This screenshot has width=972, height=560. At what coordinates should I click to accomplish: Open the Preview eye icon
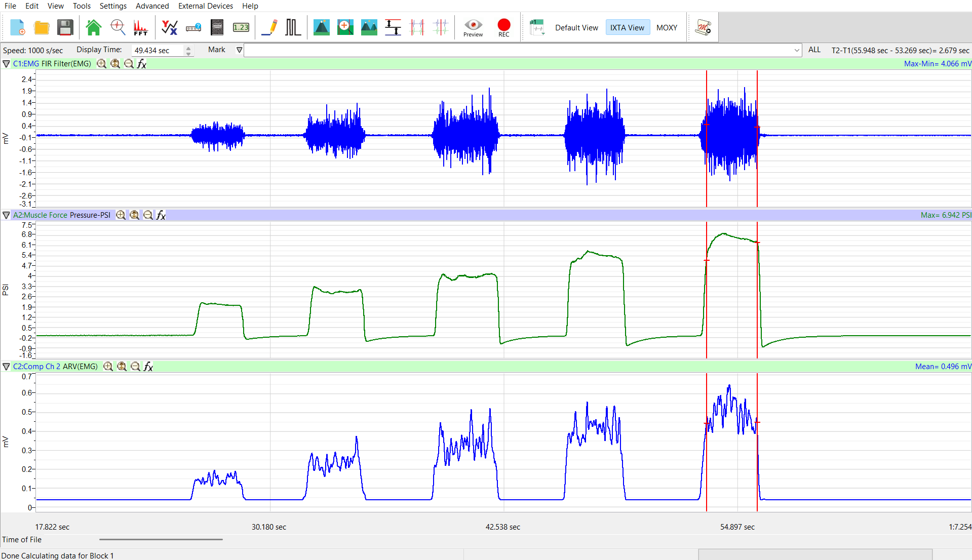tap(473, 27)
